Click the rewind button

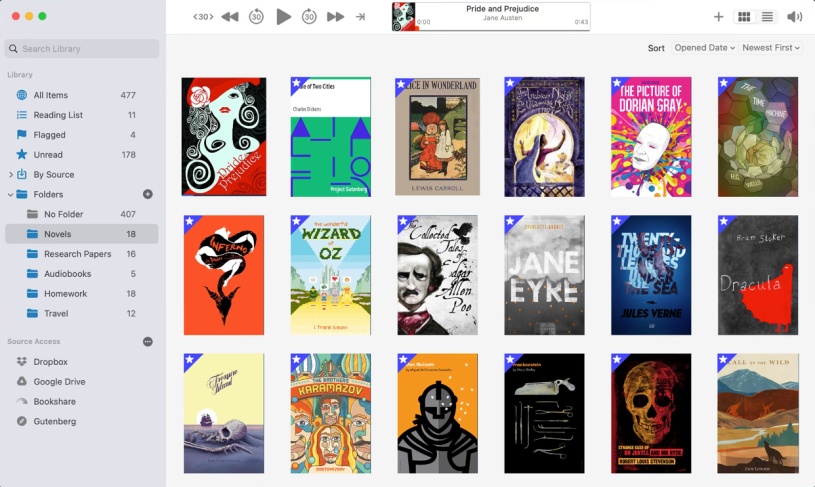pos(230,17)
